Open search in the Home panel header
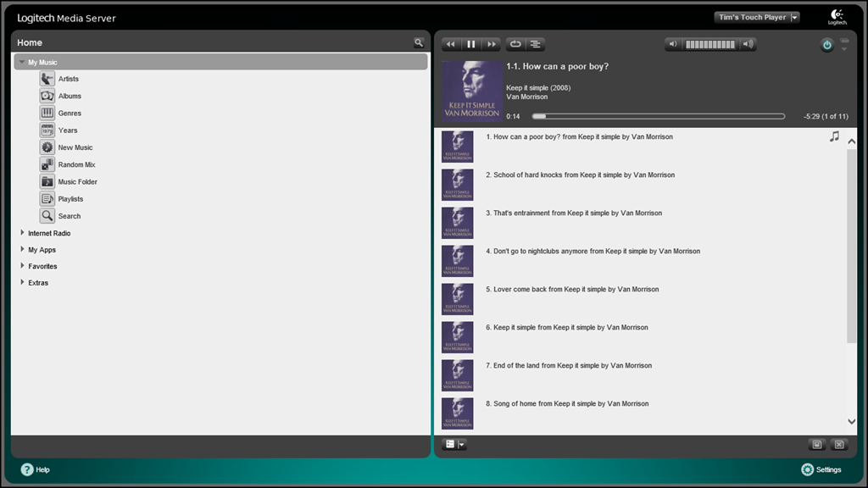Viewport: 868px width, 488px height. click(x=419, y=42)
